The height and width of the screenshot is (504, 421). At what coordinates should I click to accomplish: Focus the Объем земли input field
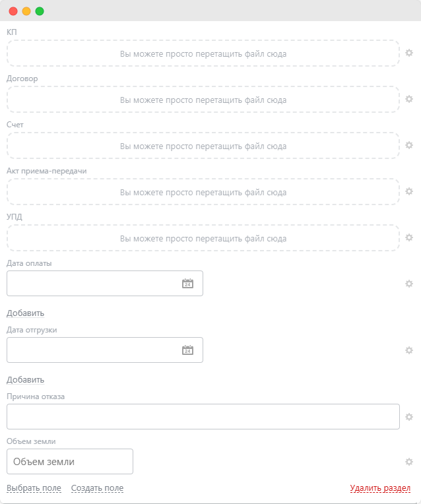(x=70, y=462)
